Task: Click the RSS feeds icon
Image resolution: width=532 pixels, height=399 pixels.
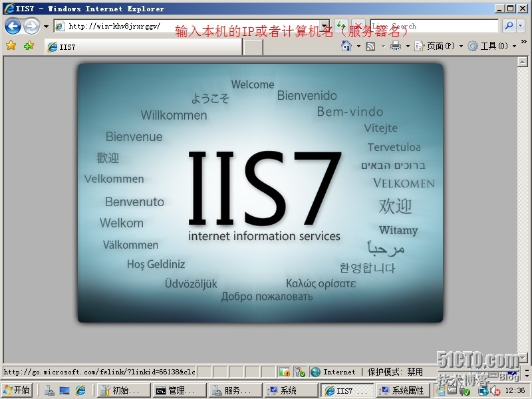Action: coord(370,46)
